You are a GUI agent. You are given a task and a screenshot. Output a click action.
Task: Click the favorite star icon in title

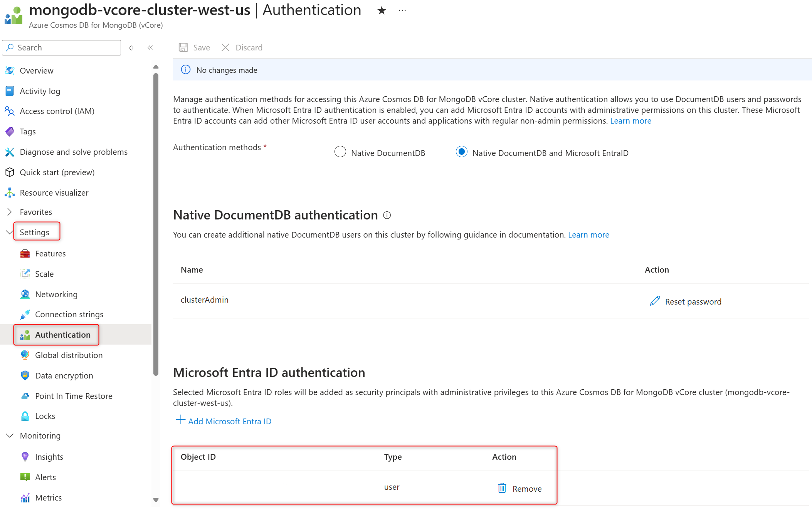point(382,10)
